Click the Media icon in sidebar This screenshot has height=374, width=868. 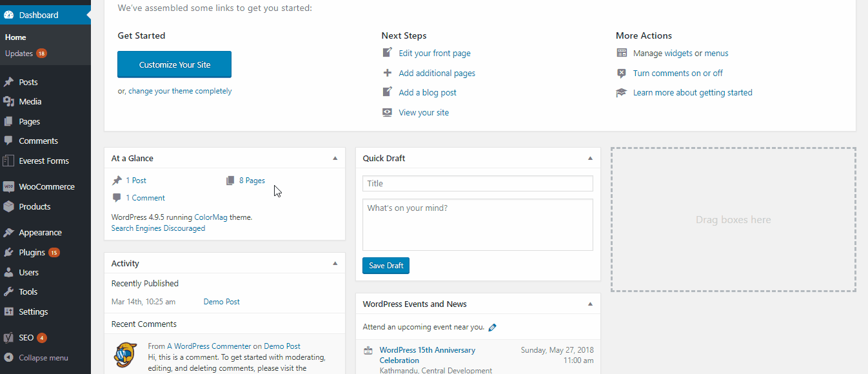8,101
